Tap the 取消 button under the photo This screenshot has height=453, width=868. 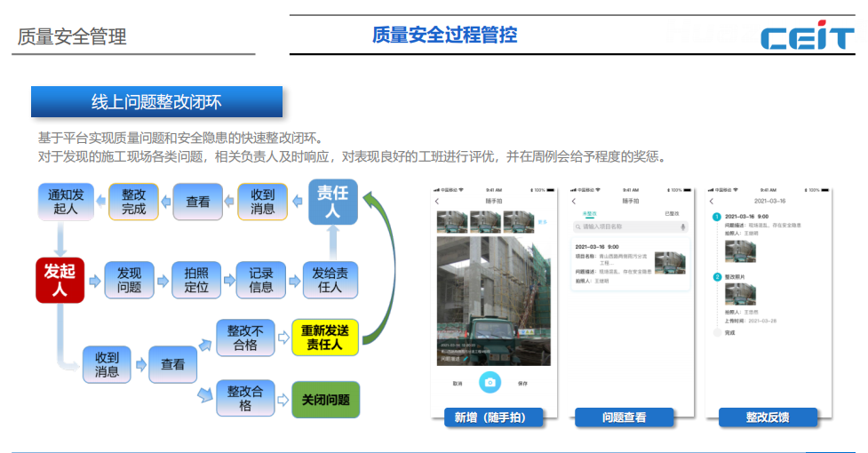[458, 384]
